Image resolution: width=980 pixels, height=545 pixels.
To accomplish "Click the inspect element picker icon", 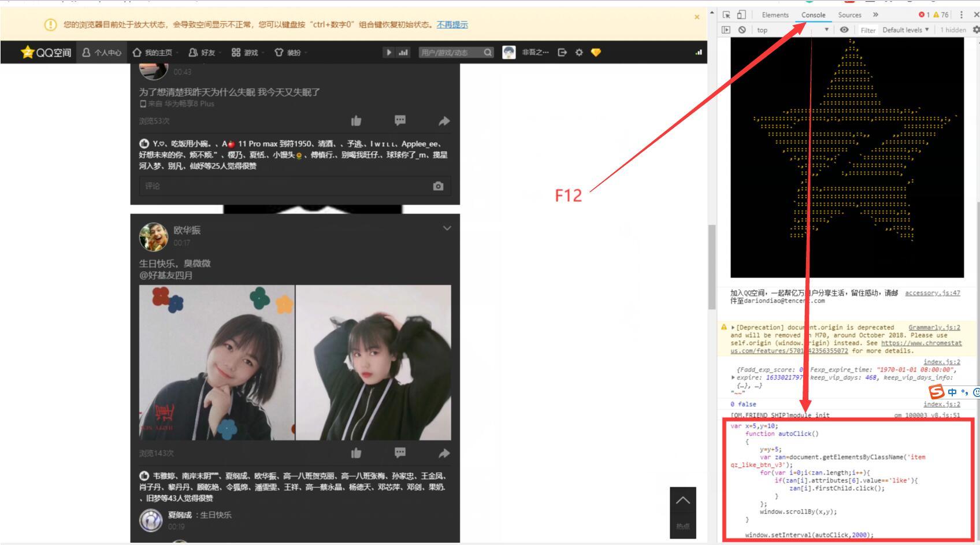I will point(726,15).
